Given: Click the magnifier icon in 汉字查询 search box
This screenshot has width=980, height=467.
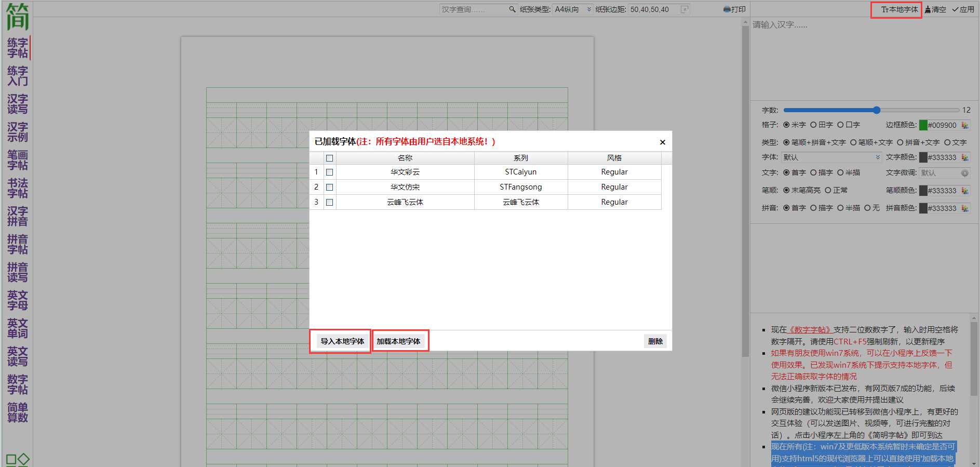Looking at the screenshot, I should tap(512, 9).
